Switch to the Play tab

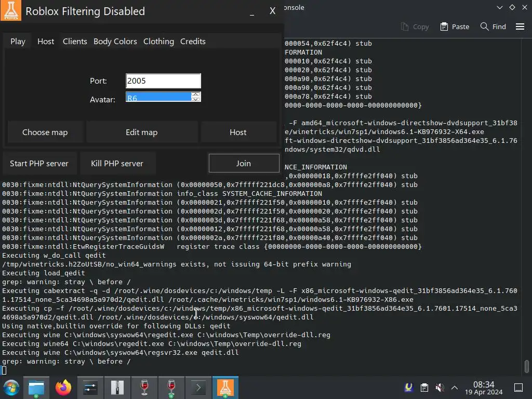(18, 42)
